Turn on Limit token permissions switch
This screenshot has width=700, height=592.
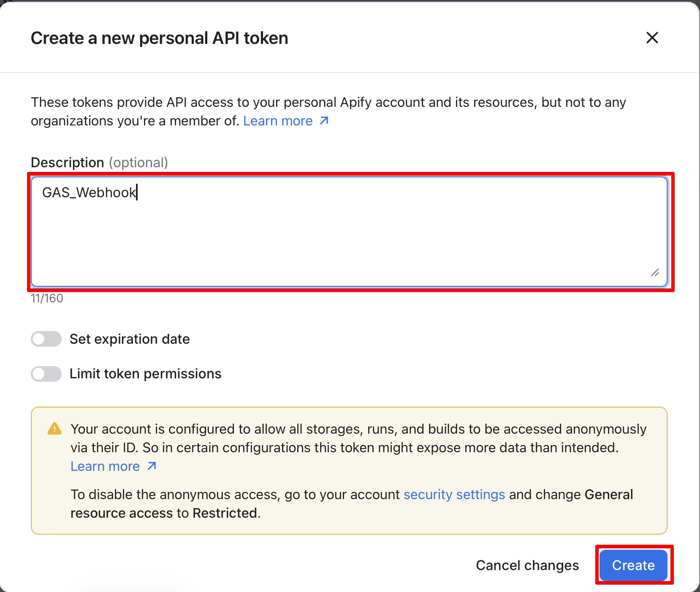[x=46, y=374]
